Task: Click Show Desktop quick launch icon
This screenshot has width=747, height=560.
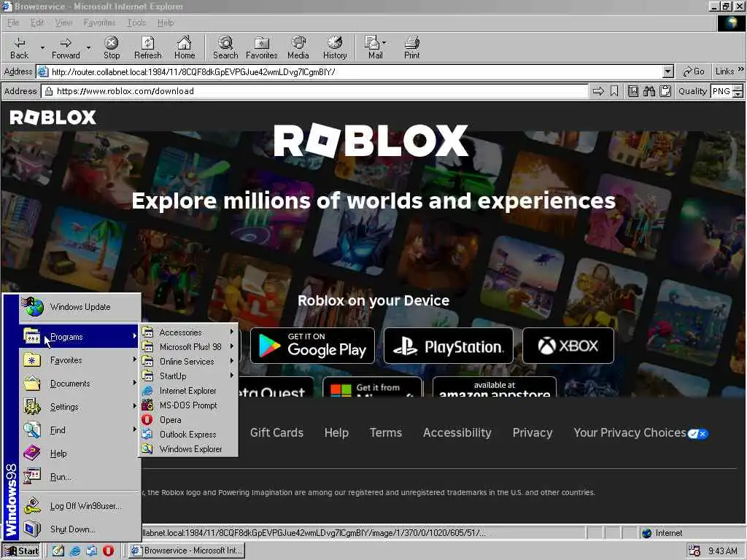Action: click(x=58, y=551)
